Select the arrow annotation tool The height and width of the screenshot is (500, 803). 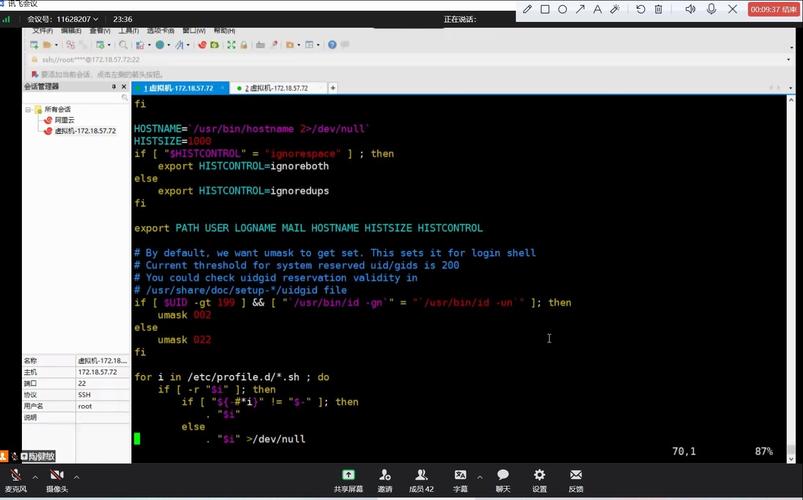pyautogui.click(x=580, y=9)
